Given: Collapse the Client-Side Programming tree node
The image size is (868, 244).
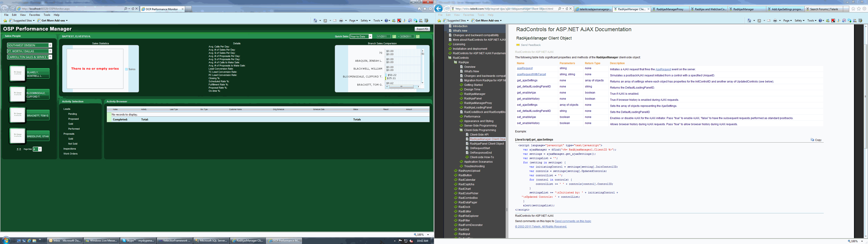Looking at the screenshot, I should [461, 130].
